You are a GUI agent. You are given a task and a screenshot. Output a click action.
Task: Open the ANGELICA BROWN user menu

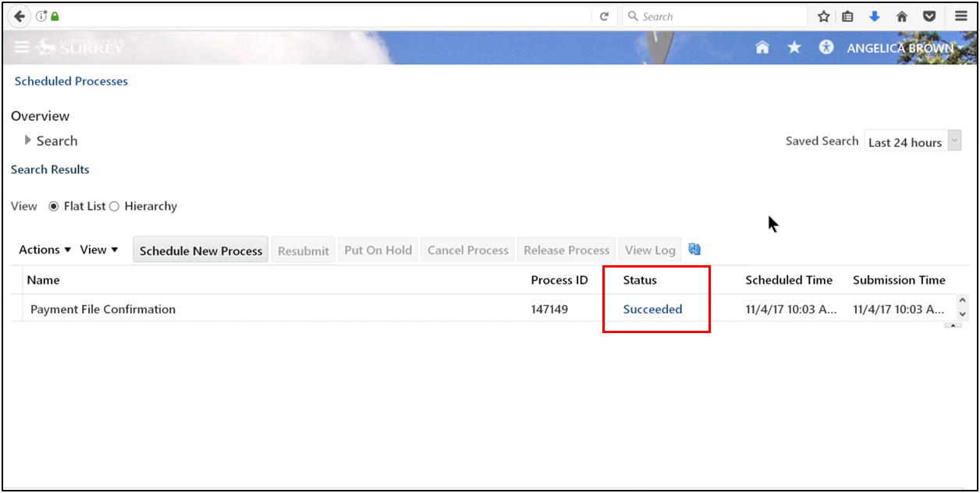click(900, 47)
